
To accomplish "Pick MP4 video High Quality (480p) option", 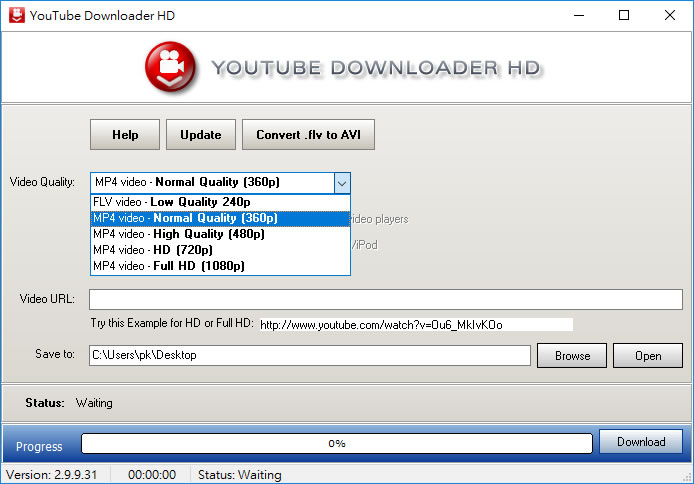I will 220,234.
